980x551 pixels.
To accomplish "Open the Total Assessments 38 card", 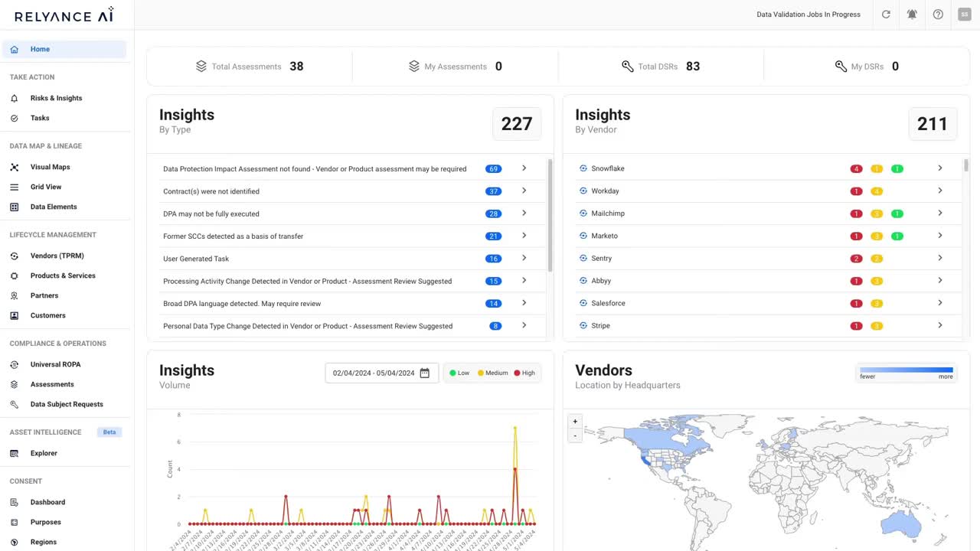I will pyautogui.click(x=250, y=67).
